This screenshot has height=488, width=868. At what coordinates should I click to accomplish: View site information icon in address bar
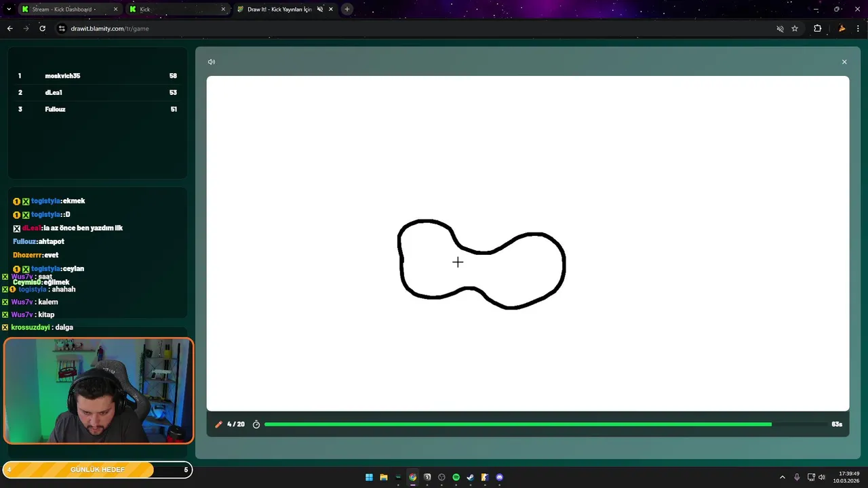click(62, 28)
